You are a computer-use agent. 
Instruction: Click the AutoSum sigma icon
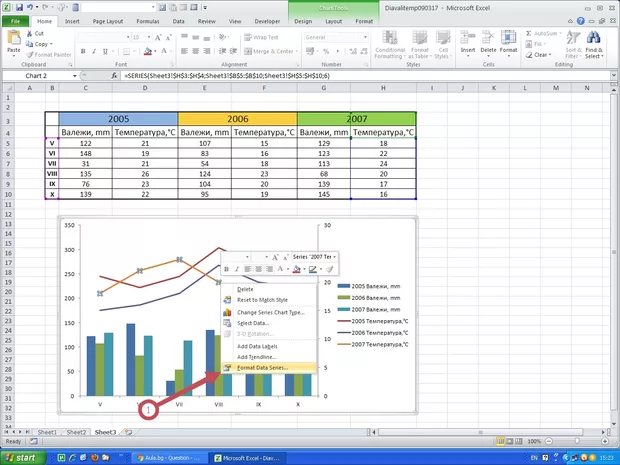tap(529, 34)
